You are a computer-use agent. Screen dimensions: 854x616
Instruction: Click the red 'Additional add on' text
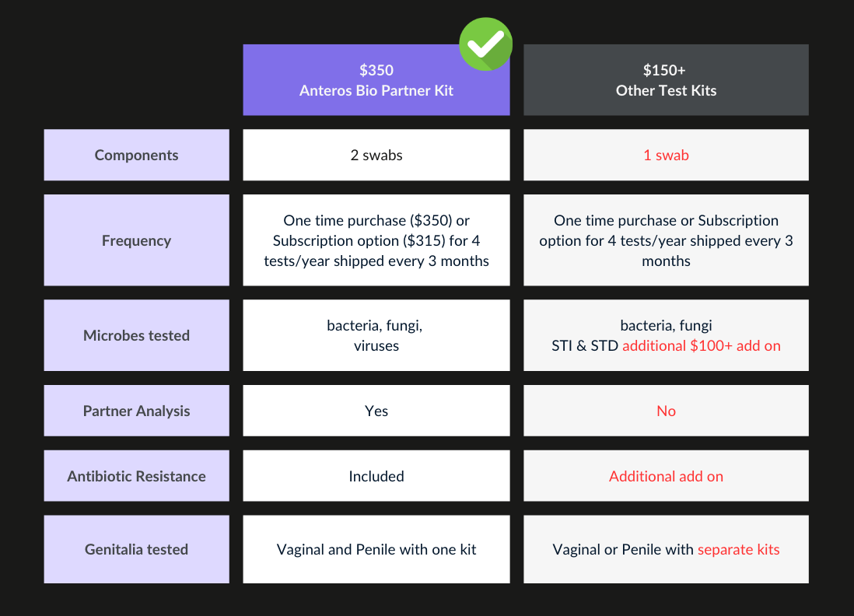click(666, 476)
